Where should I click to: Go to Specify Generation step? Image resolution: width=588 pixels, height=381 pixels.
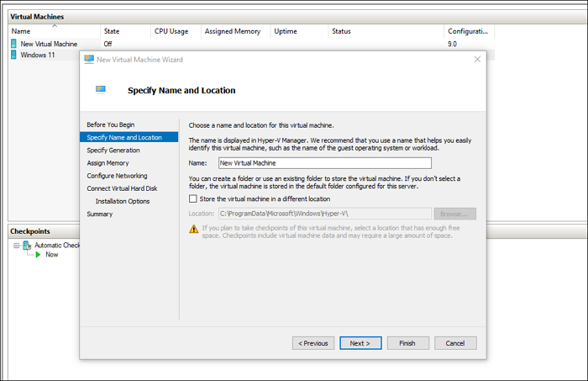(x=113, y=151)
